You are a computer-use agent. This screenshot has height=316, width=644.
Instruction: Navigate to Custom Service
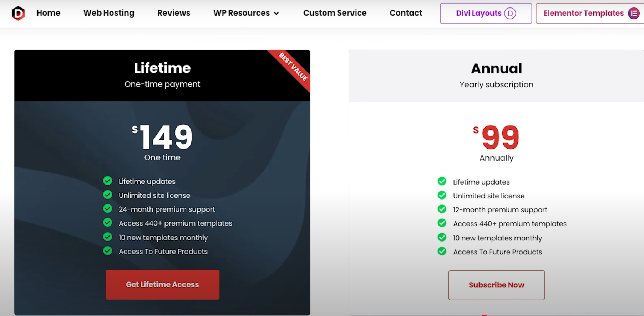(335, 13)
